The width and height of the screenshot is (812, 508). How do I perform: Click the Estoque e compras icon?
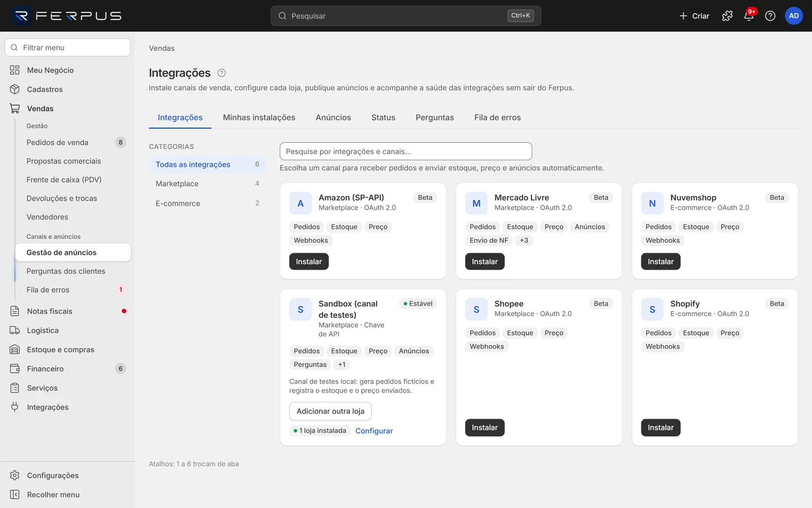[15, 350]
